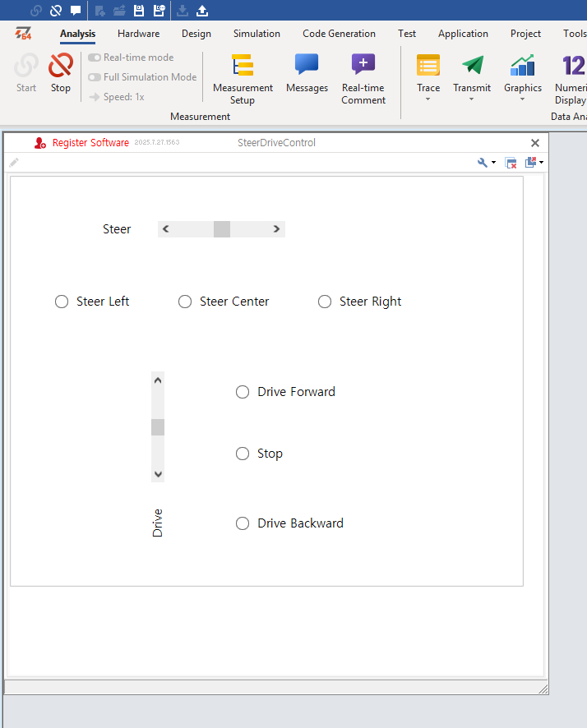Select the Drive Forward radio button

click(x=243, y=392)
